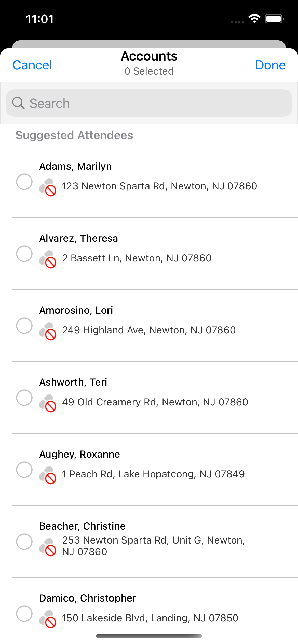Tap the magnifying glass search icon

(18, 103)
